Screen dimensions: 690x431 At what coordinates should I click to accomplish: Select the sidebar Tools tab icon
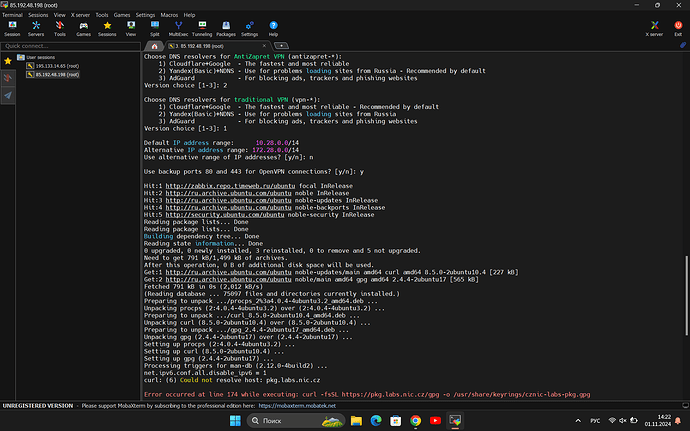pos(8,78)
